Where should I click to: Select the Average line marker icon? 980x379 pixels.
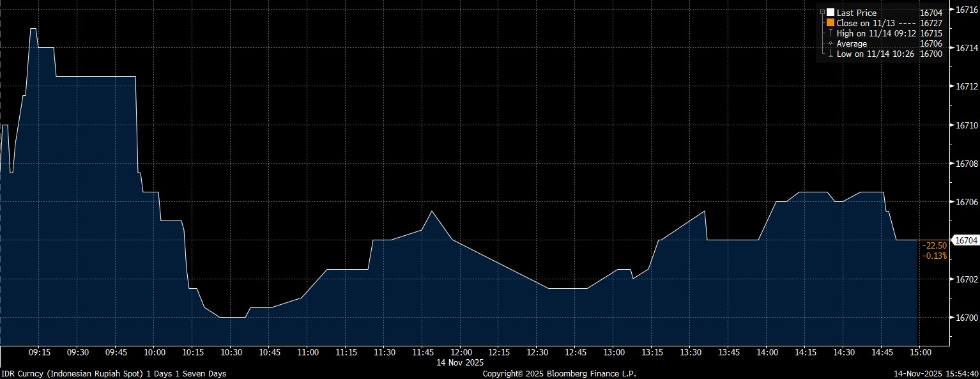[831, 43]
